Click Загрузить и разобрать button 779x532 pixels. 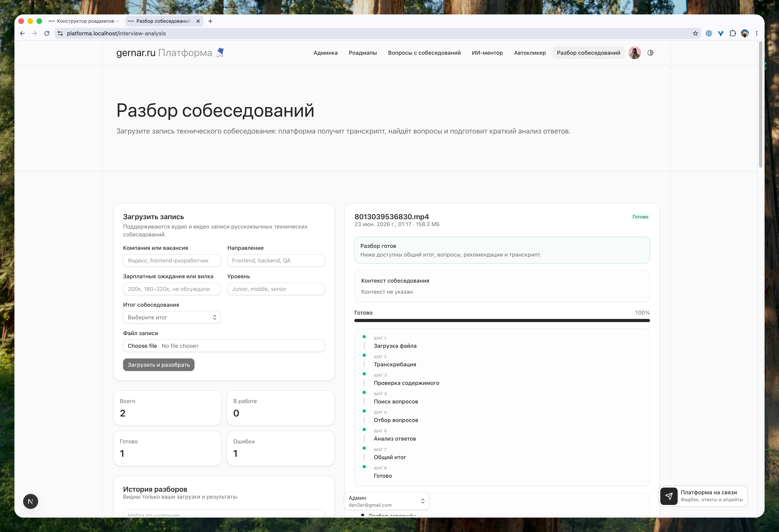point(159,365)
